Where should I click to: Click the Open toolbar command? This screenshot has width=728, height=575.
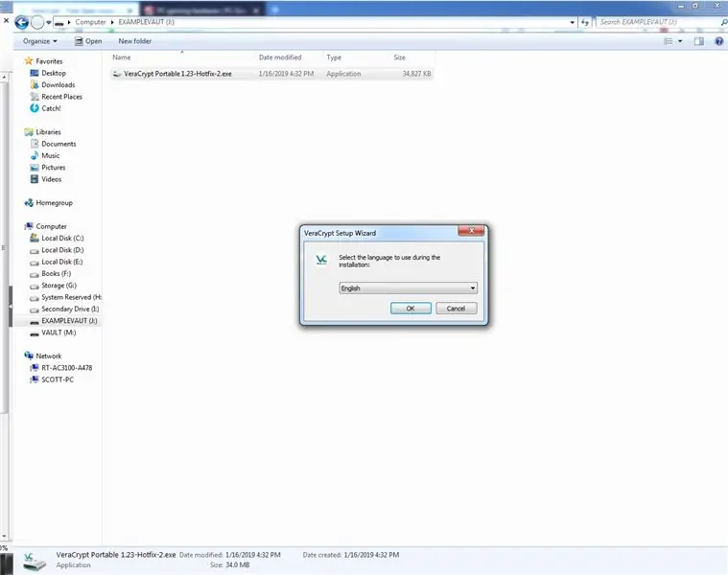point(88,41)
